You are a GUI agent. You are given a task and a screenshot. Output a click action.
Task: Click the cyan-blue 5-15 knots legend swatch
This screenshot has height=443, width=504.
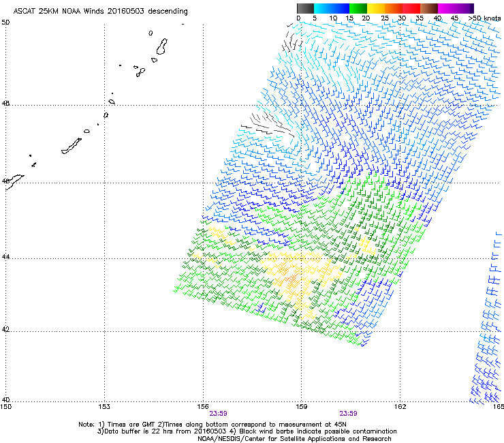[332, 8]
